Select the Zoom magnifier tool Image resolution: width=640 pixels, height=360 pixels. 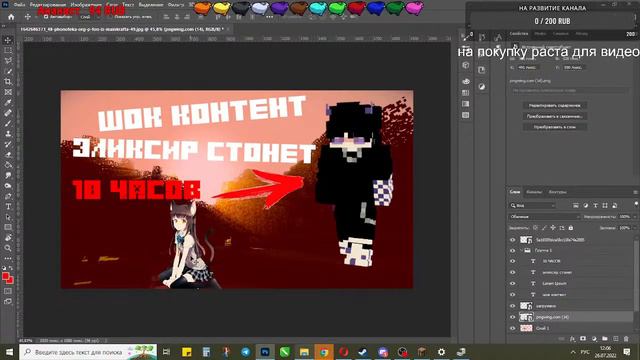coord(8,248)
